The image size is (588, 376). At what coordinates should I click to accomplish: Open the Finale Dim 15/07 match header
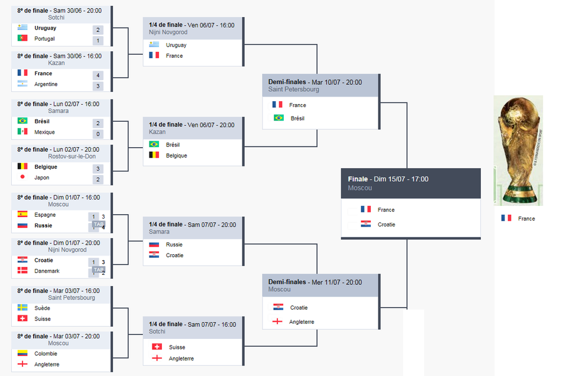pyautogui.click(x=411, y=184)
